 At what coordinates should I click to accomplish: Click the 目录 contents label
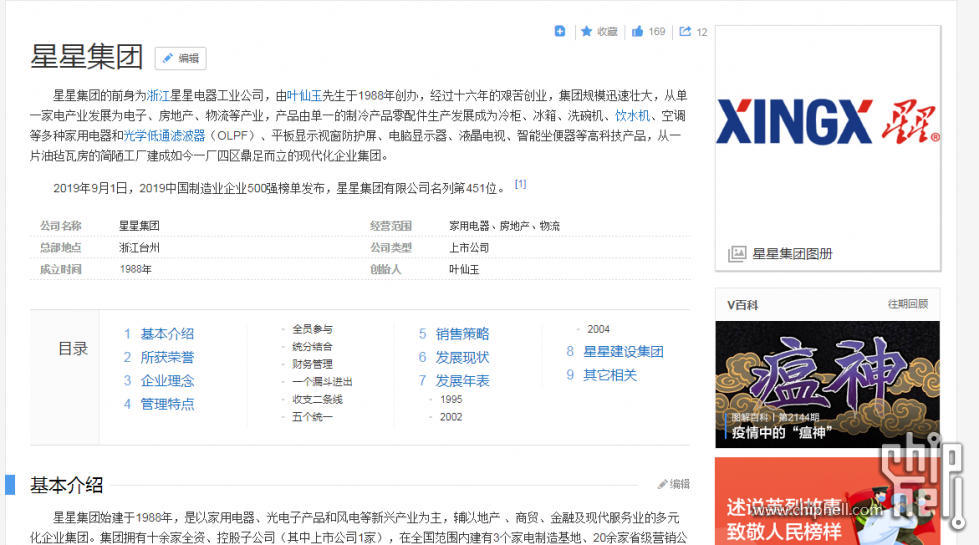(73, 349)
